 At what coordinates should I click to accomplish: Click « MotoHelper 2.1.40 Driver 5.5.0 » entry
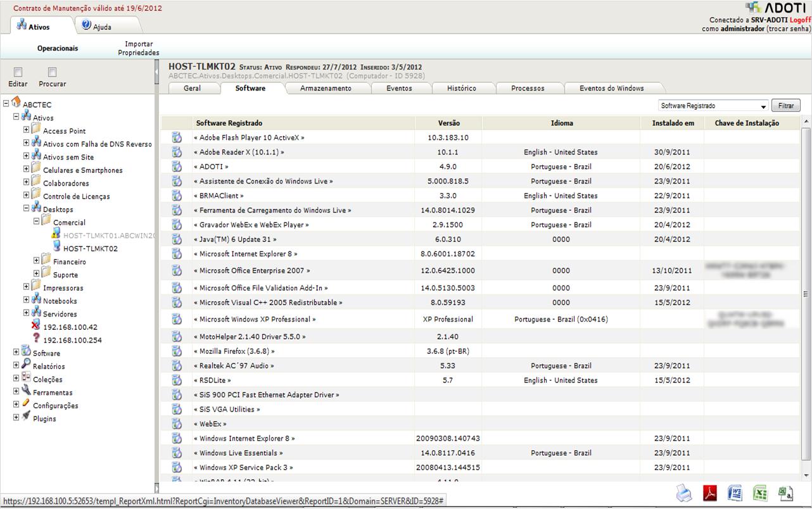250,337
